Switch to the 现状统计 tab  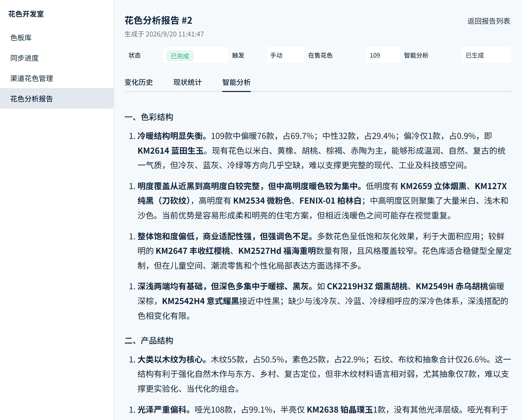pos(188,82)
